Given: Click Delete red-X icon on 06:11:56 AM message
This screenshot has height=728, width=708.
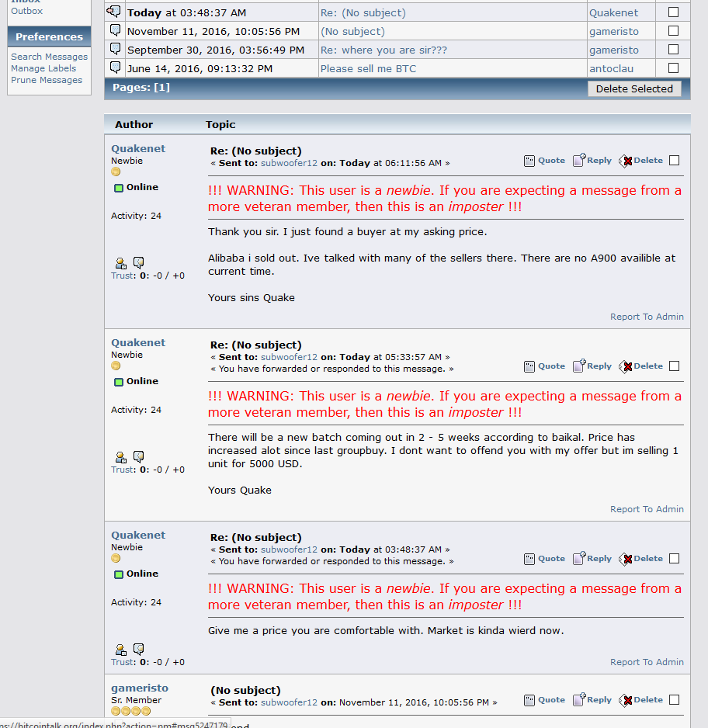Looking at the screenshot, I should click(626, 161).
